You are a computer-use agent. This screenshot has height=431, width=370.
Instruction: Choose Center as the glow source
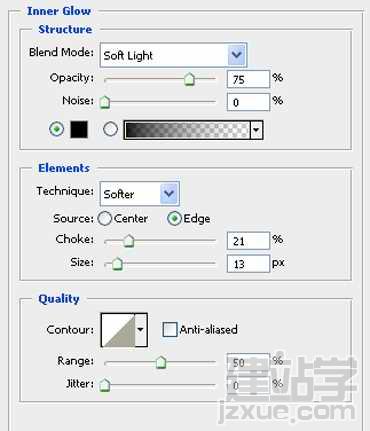[104, 219]
